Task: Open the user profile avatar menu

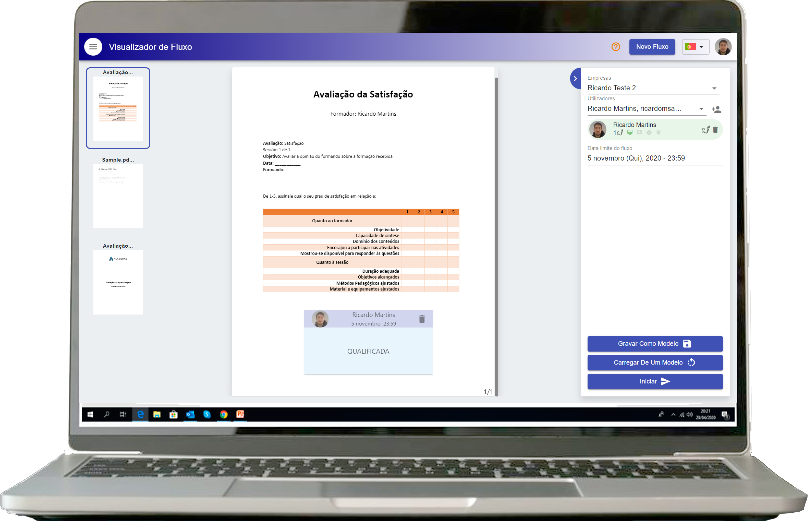Action: [x=722, y=47]
